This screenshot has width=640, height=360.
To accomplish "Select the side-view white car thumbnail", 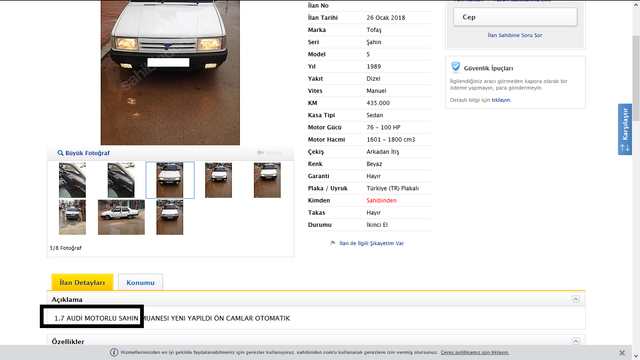I will tap(121, 217).
